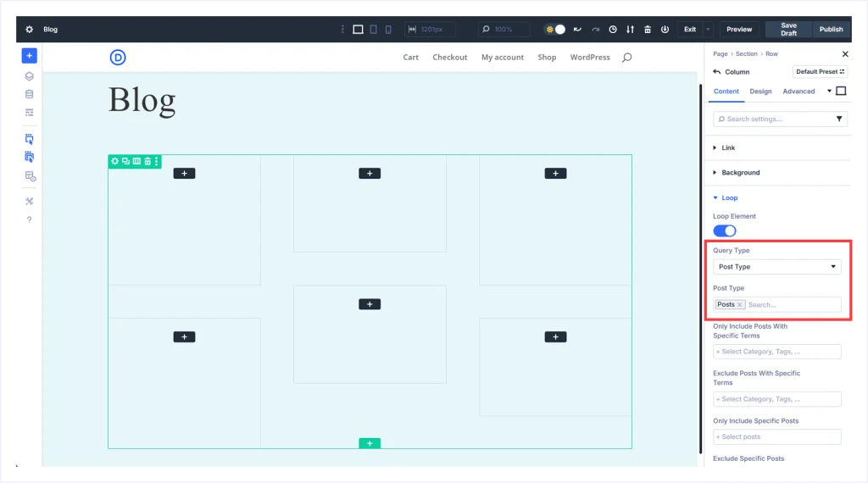
Task: Open the settings filter funnel icon
Action: coord(839,119)
